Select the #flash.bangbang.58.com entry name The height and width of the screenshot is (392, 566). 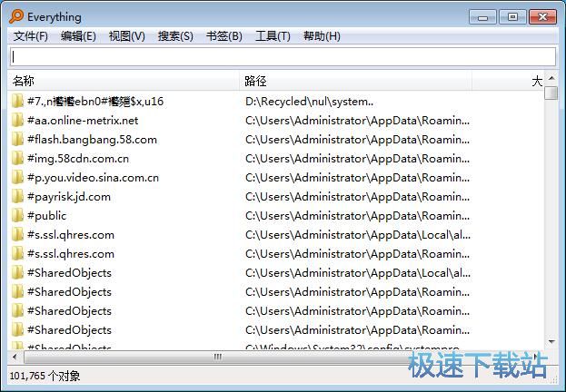click(92, 139)
